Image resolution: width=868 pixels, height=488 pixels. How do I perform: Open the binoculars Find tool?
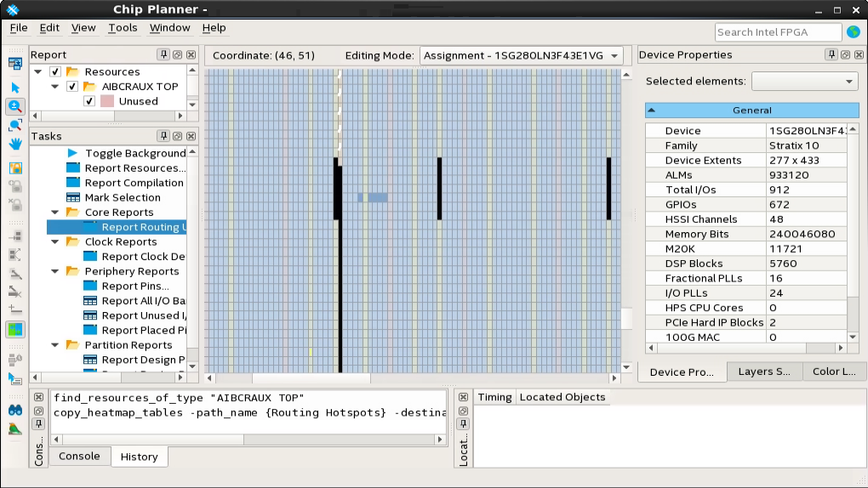click(x=15, y=410)
